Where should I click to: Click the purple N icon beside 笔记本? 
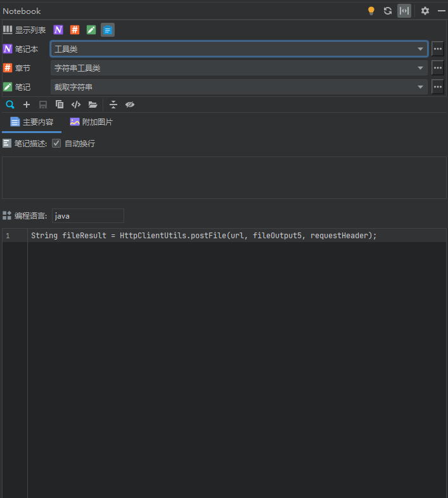coord(8,49)
